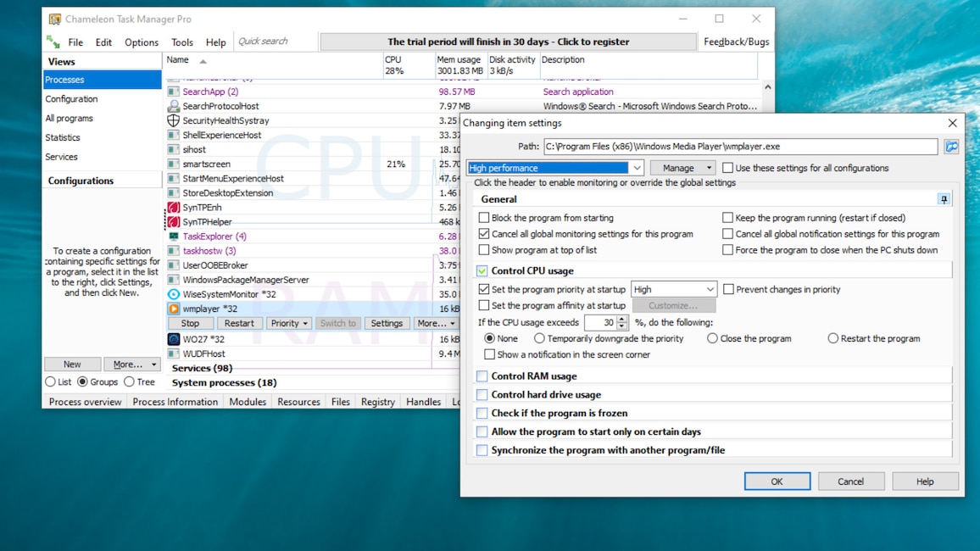Open the File menu
The width and height of the screenshot is (980, 551).
pos(75,42)
